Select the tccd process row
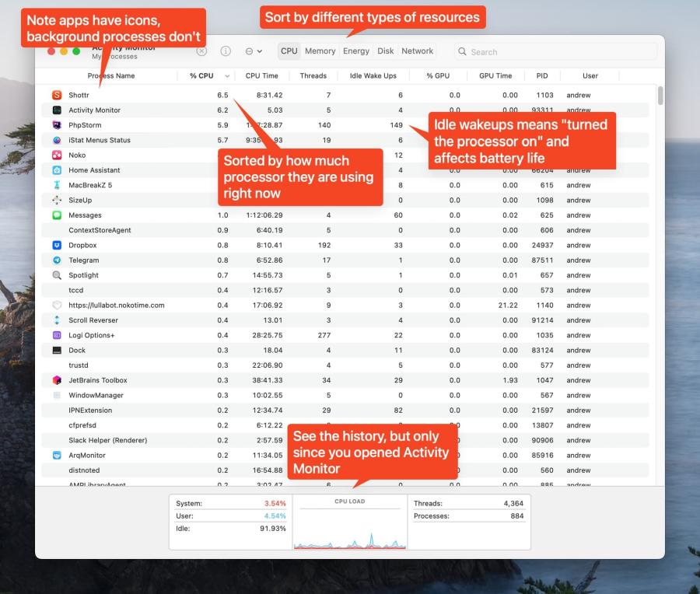This screenshot has width=700, height=594. point(345,290)
